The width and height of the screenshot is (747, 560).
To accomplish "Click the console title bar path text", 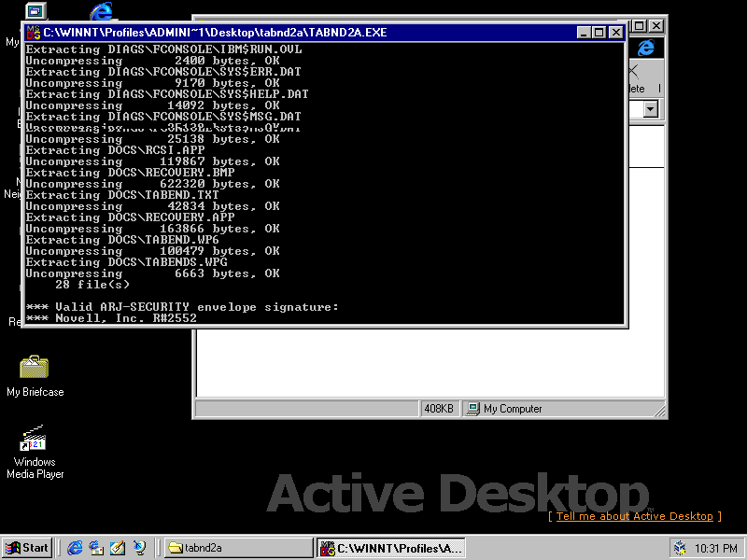I will pyautogui.click(x=215, y=33).
